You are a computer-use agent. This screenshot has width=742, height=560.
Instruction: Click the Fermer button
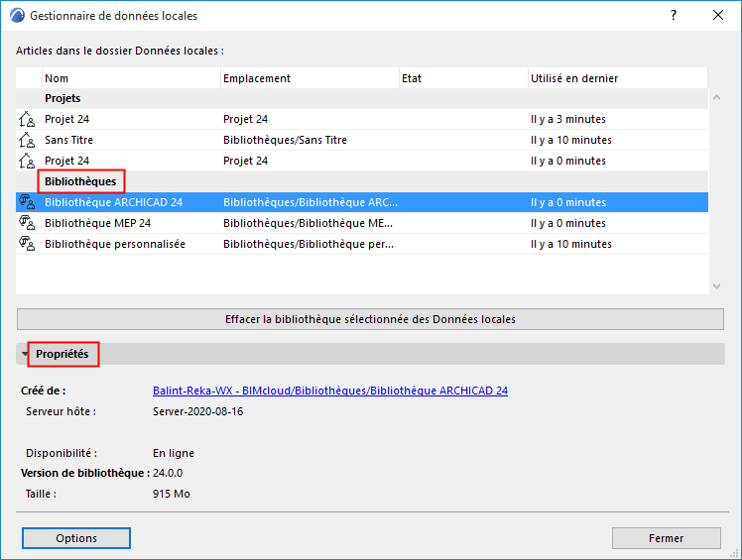[666, 538]
